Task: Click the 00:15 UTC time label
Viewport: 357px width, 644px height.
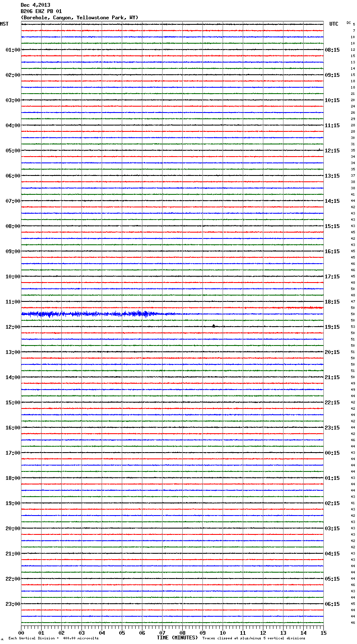Action: click(x=332, y=453)
